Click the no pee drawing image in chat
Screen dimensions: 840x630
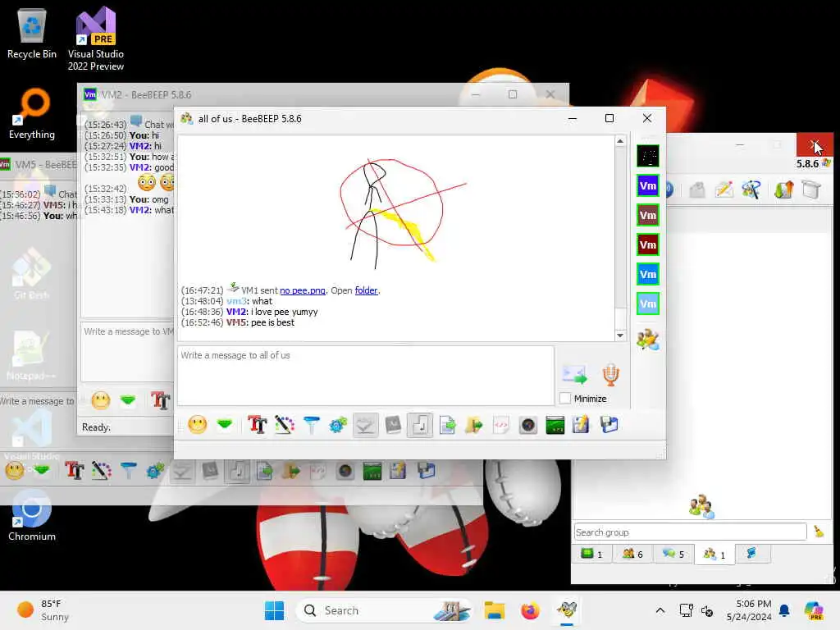[403, 213]
